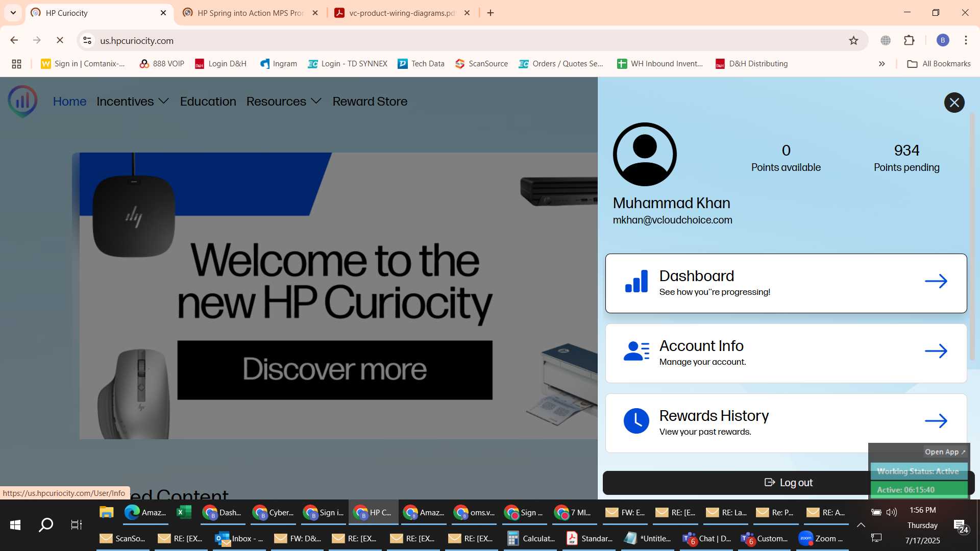Open the Dashboard card
Viewport: 980px width, 551px height.
point(786,283)
